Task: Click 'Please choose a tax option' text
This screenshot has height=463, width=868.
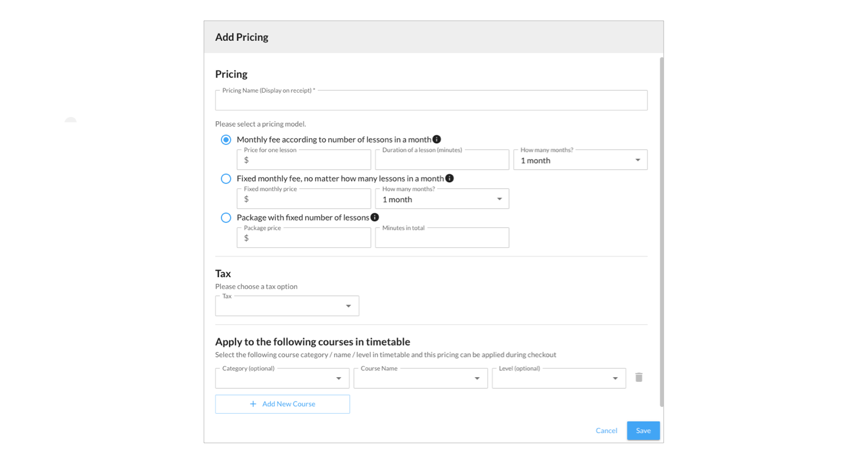Action: point(256,286)
